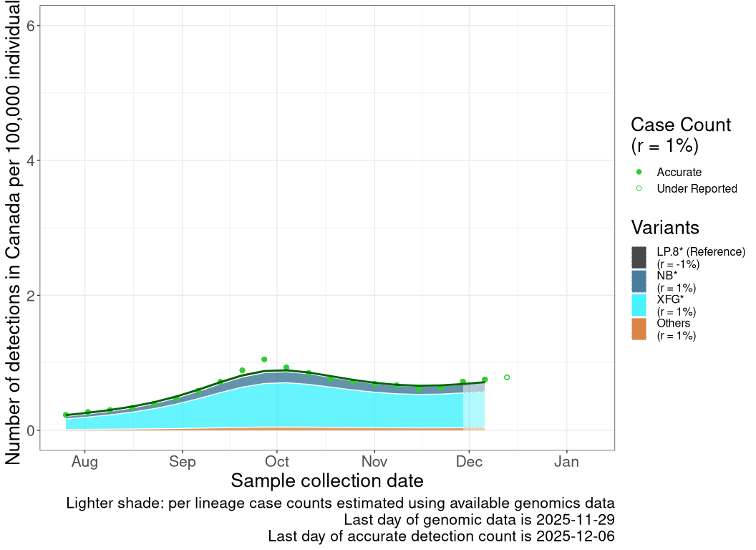Click the dark gray LP.8* legend swatch
Viewport: 756px width, 550px height.
[639, 257]
